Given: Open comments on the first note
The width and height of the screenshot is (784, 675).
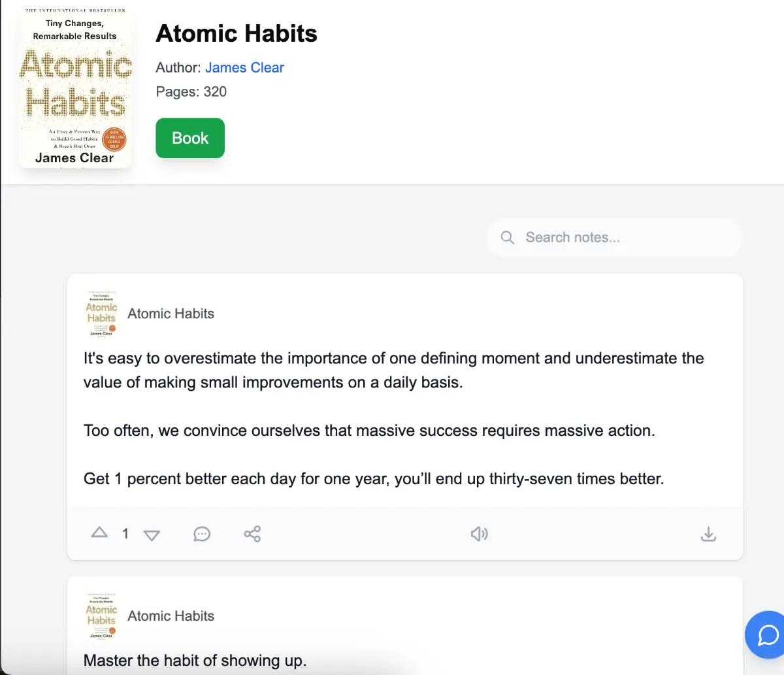Looking at the screenshot, I should (x=202, y=534).
